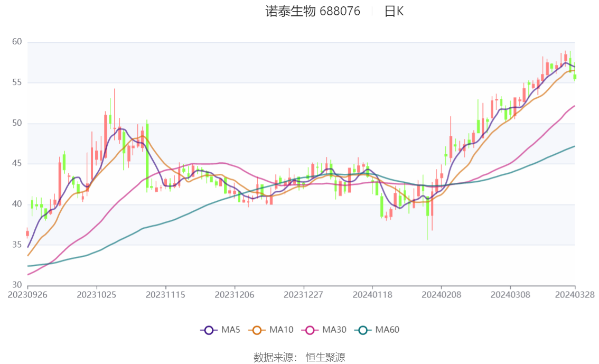Click the 20240328 date axis label
The width and height of the screenshot is (599, 364).
[575, 295]
